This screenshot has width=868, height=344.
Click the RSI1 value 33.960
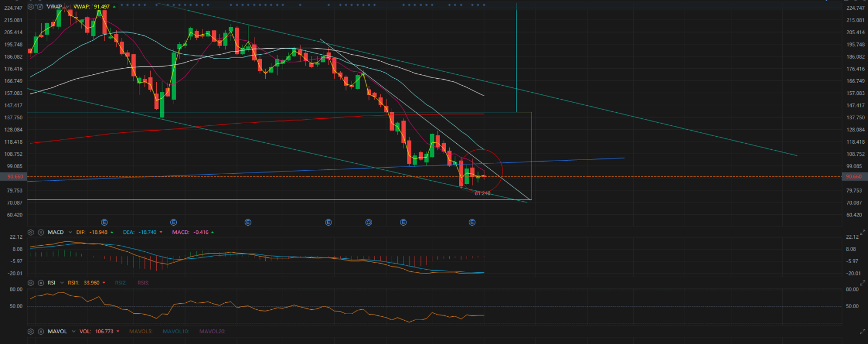coord(92,283)
